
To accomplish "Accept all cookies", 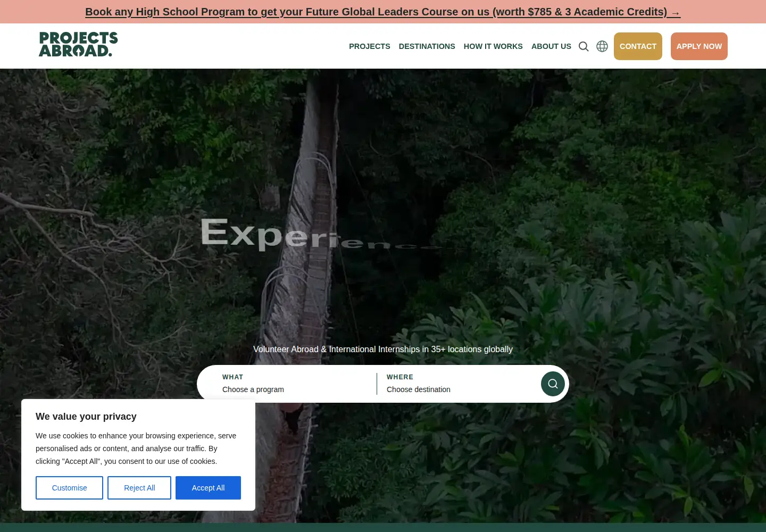I will coord(208,488).
